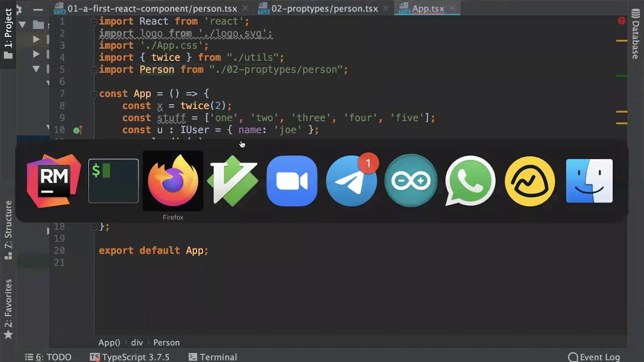Click the Firefox label under the icon
The height and width of the screenshot is (362, 644).
(x=173, y=217)
